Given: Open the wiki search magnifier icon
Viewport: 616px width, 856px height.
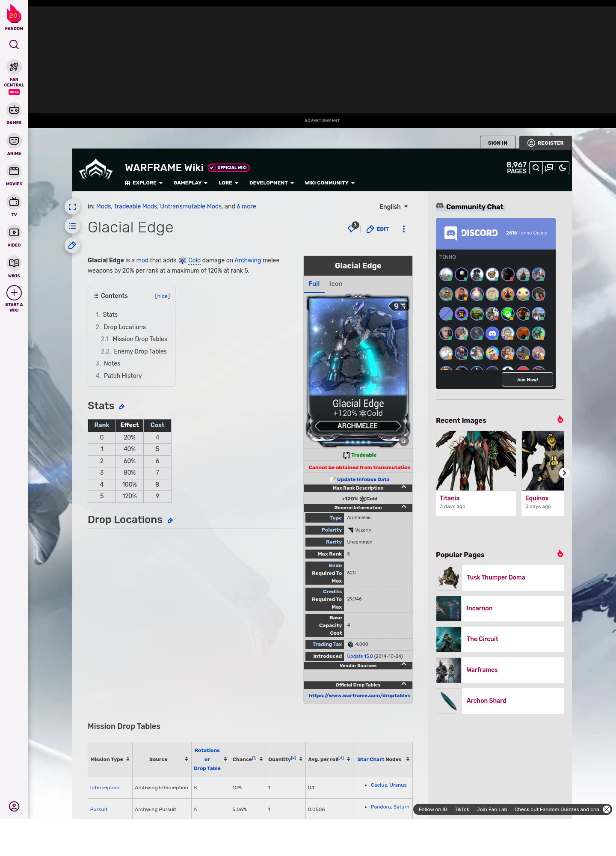Looking at the screenshot, I should [536, 168].
